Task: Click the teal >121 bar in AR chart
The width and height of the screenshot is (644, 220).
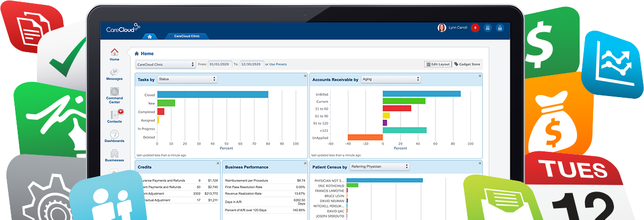Action: pyautogui.click(x=404, y=130)
